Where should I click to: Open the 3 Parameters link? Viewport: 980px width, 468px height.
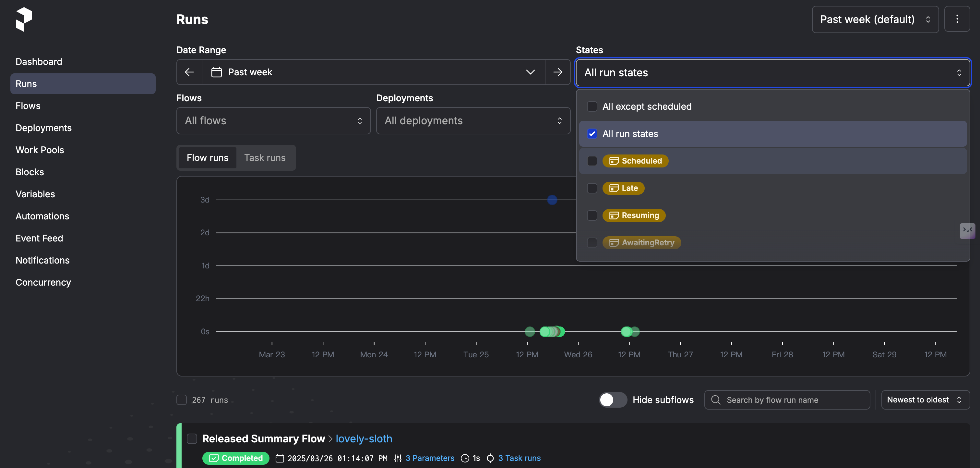429,458
